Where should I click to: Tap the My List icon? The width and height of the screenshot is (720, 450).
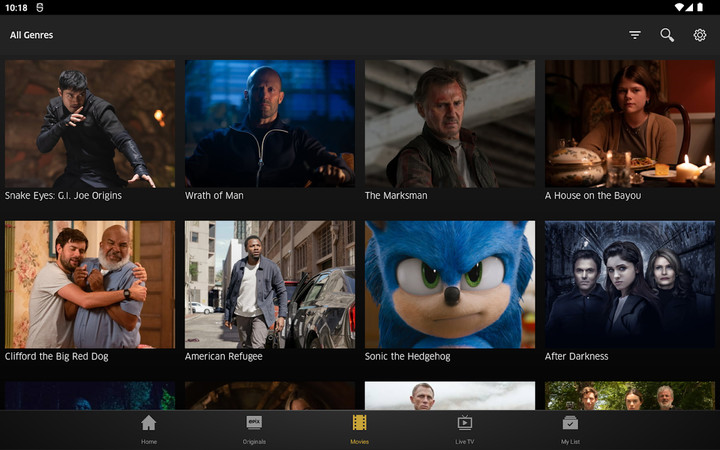570,422
